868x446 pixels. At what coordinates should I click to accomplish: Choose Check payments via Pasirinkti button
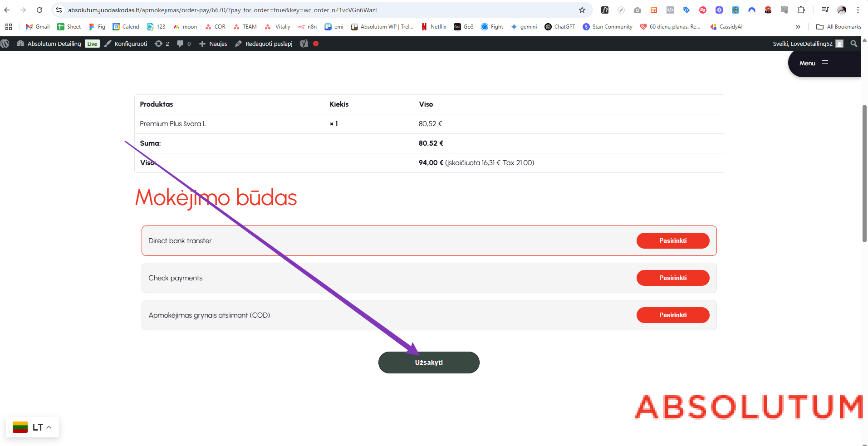click(x=672, y=278)
